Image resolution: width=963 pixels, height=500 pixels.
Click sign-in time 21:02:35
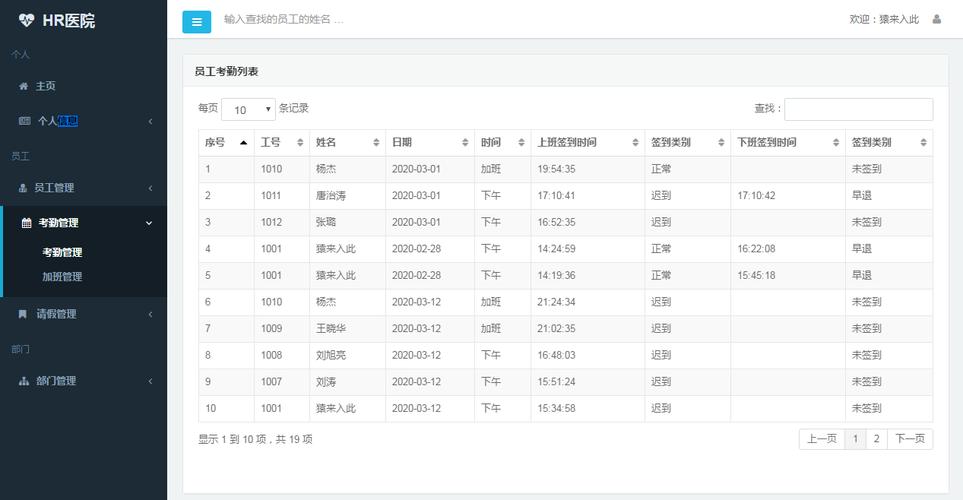[x=556, y=329]
